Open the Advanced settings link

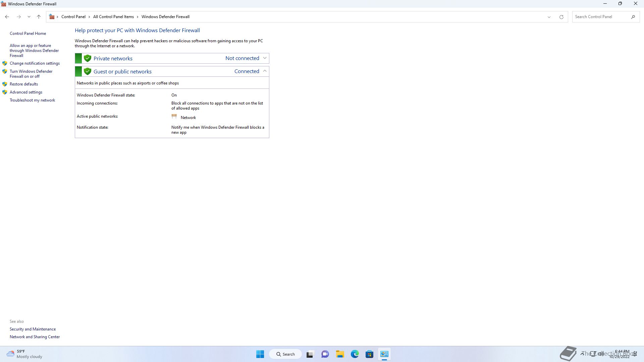pyautogui.click(x=26, y=92)
